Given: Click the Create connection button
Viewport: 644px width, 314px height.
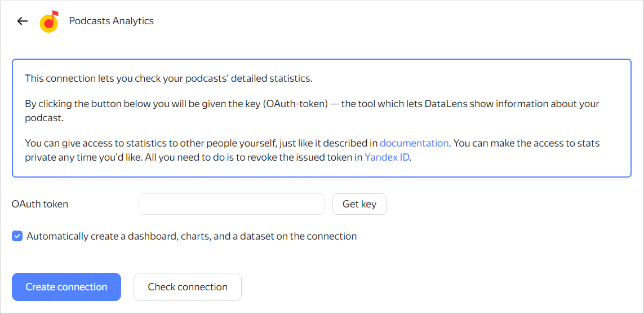Looking at the screenshot, I should 66,287.
